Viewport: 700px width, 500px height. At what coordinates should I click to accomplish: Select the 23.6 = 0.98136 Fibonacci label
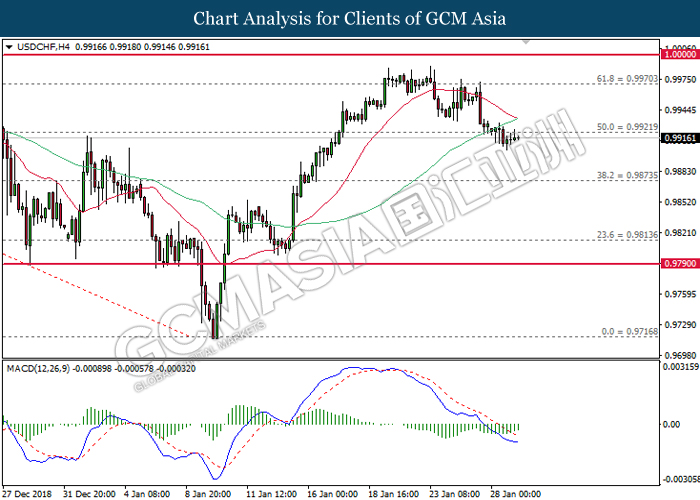[627, 234]
